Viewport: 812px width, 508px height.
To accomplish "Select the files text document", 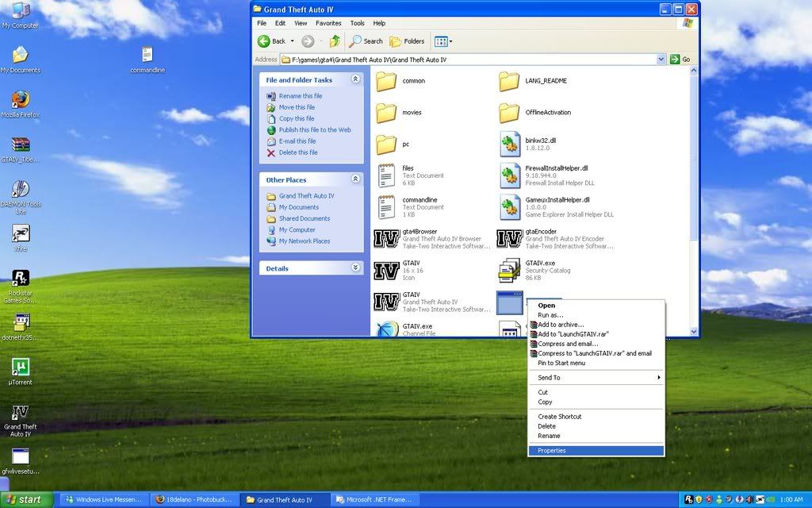I will [410, 175].
